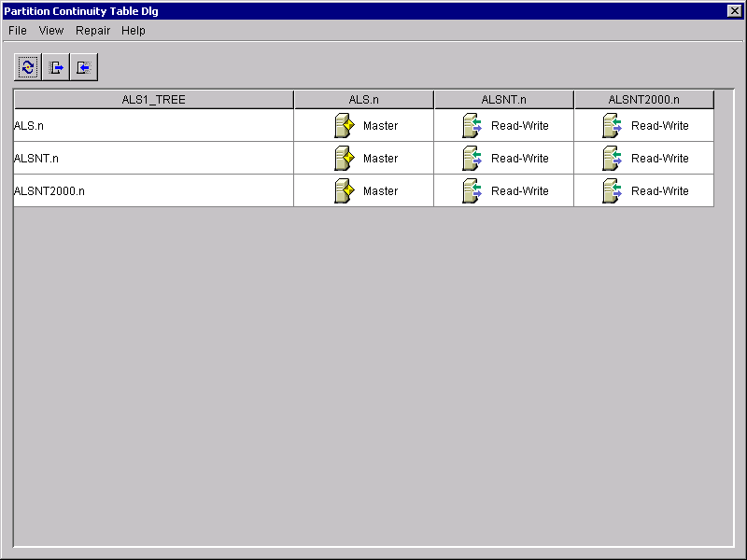Open the Help menu
The image size is (747, 560).
coord(133,31)
